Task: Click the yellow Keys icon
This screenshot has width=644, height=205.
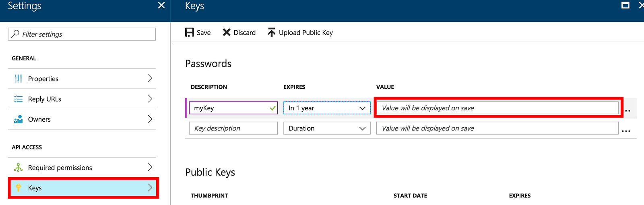Action: (18, 188)
